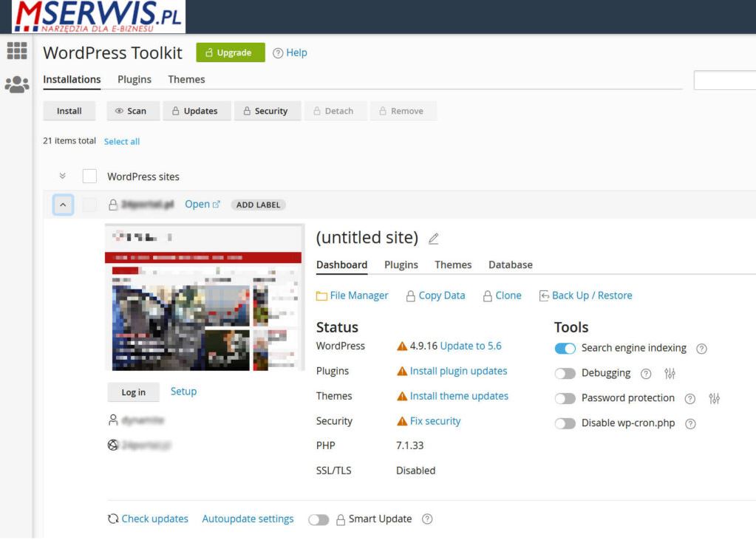Click the lock icon beside site domain

(113, 205)
